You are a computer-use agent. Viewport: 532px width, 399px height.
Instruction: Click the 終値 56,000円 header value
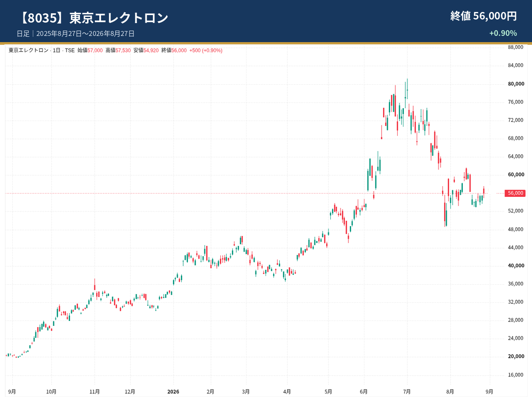click(x=484, y=16)
